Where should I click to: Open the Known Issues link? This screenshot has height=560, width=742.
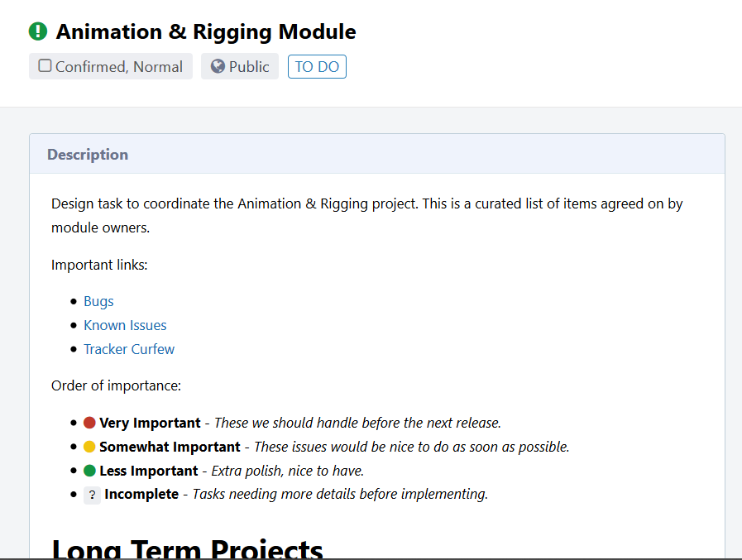[x=125, y=326]
